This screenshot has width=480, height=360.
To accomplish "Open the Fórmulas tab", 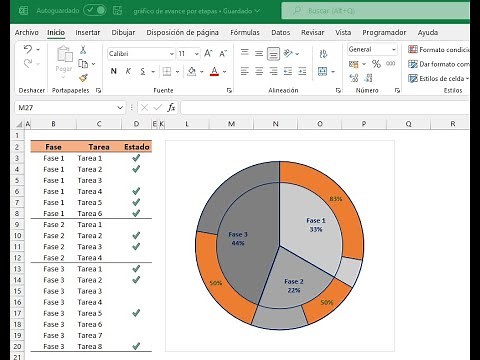I will click(x=245, y=32).
